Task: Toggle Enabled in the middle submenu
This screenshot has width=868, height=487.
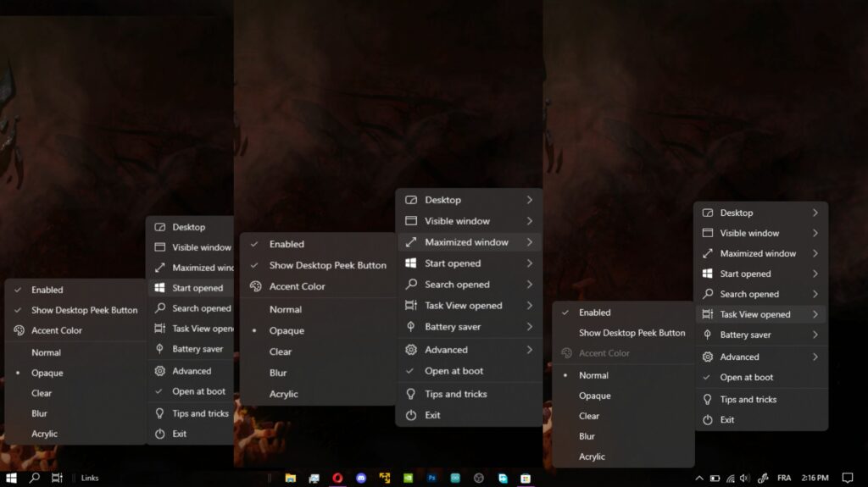Action: pyautogui.click(x=319, y=244)
